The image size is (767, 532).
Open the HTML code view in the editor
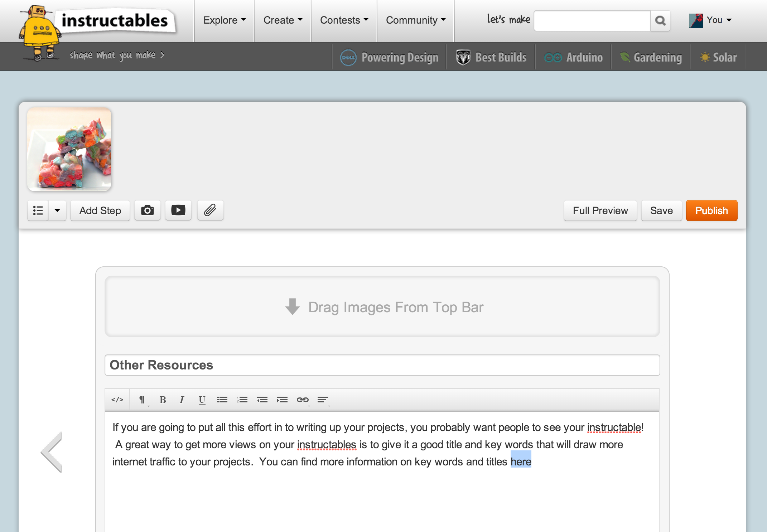(x=117, y=400)
